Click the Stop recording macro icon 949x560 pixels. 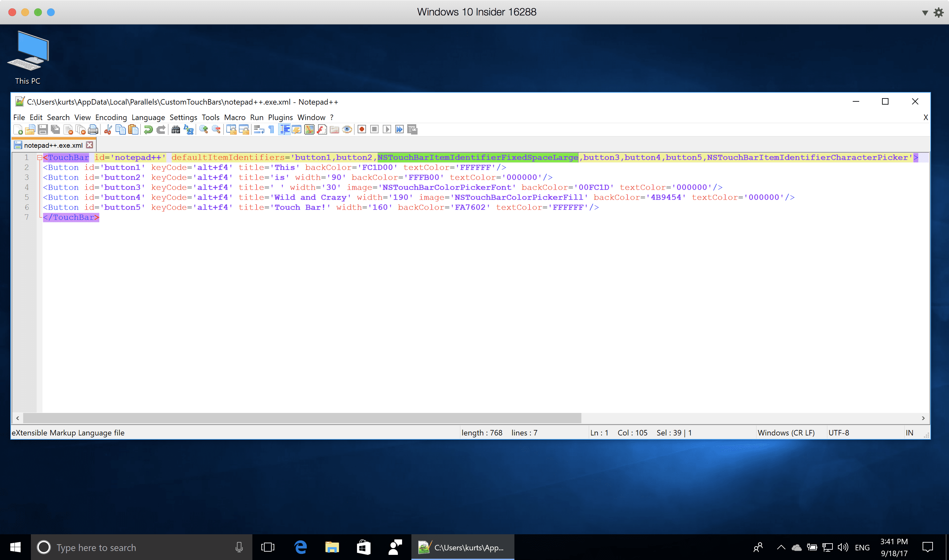pos(374,129)
